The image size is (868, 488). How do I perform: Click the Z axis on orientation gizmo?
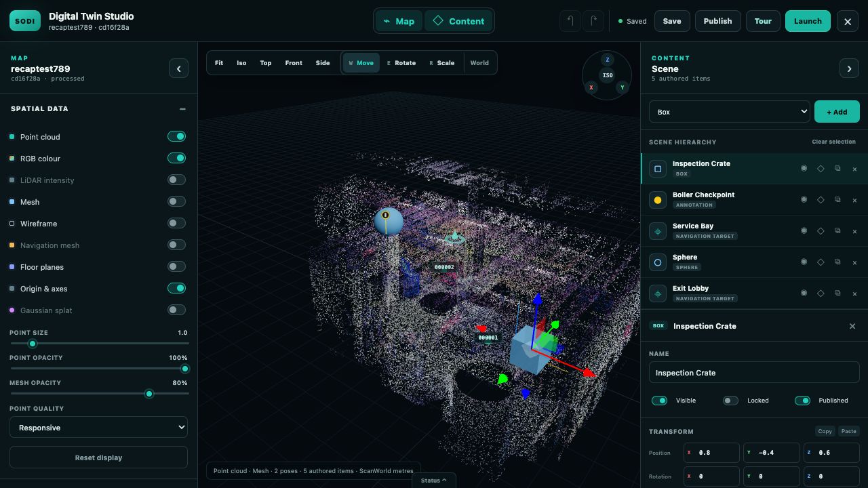pos(608,60)
